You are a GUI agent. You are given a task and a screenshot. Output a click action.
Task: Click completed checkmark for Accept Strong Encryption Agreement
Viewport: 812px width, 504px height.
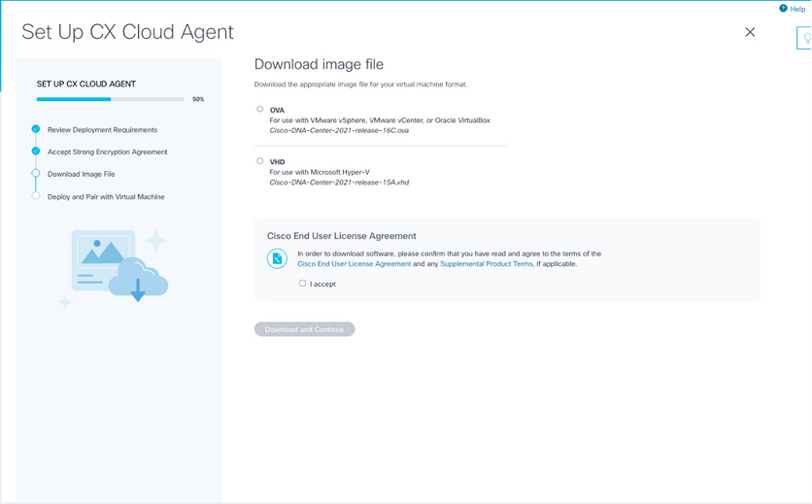[35, 151]
